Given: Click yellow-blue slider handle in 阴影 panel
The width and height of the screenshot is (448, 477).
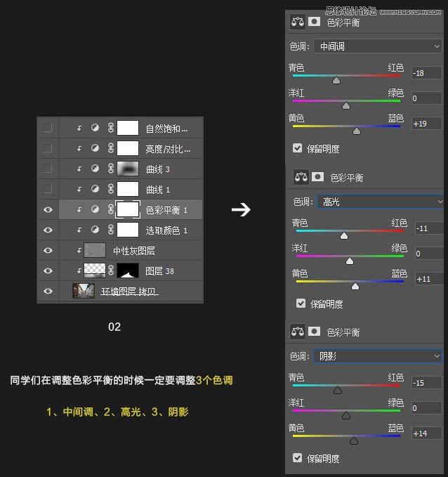Looking at the screenshot, I should pyautogui.click(x=354, y=440).
